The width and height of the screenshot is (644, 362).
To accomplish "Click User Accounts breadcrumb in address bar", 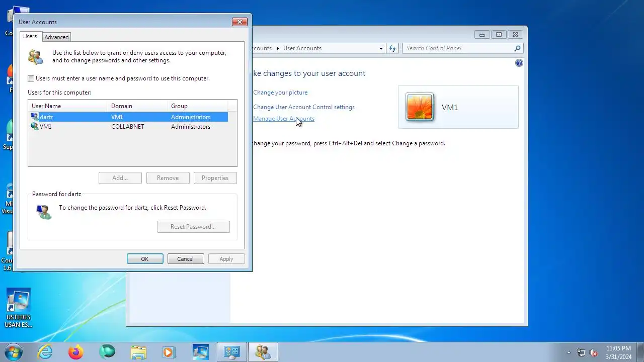I will tap(302, 48).
